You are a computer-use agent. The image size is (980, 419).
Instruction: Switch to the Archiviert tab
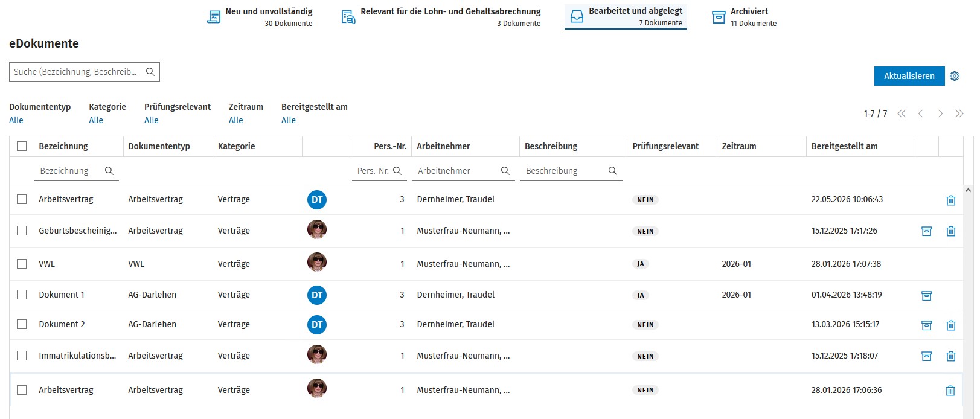click(x=744, y=17)
